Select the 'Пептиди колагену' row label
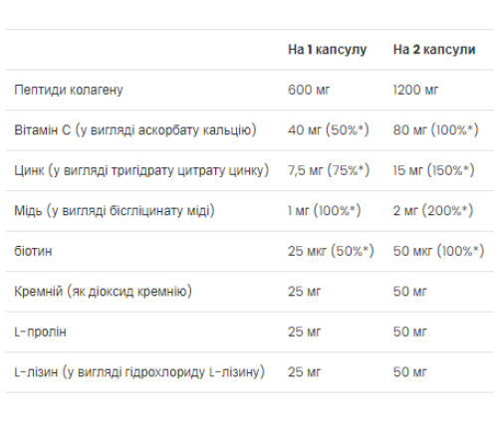The height and width of the screenshot is (448, 498). tap(69, 90)
